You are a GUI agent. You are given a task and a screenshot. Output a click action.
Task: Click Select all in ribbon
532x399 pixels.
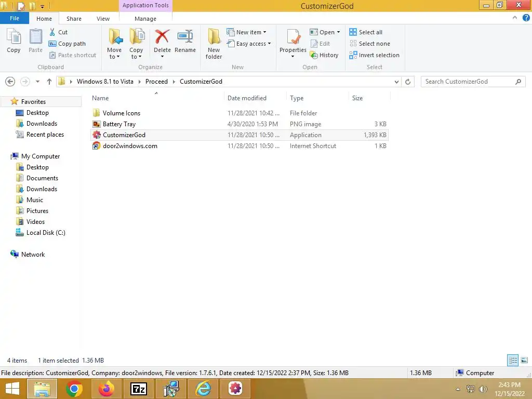tap(366, 32)
